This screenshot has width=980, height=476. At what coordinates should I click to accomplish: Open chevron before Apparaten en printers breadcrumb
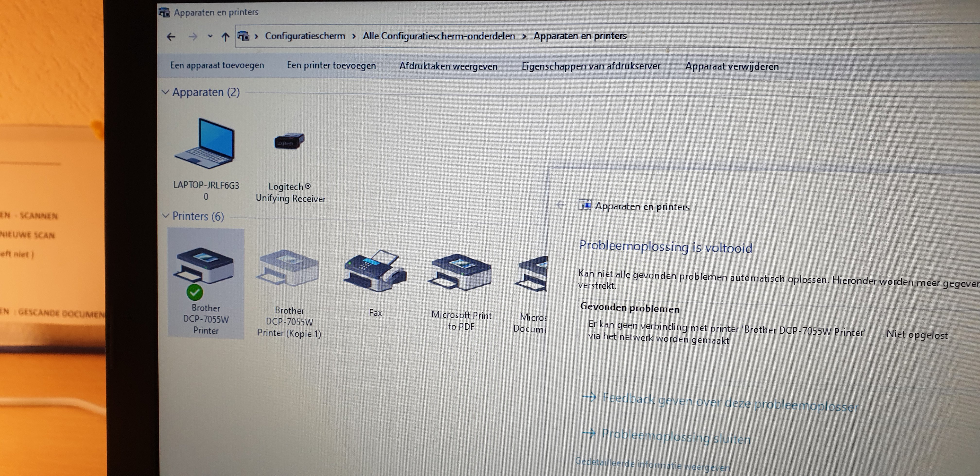[x=524, y=36]
